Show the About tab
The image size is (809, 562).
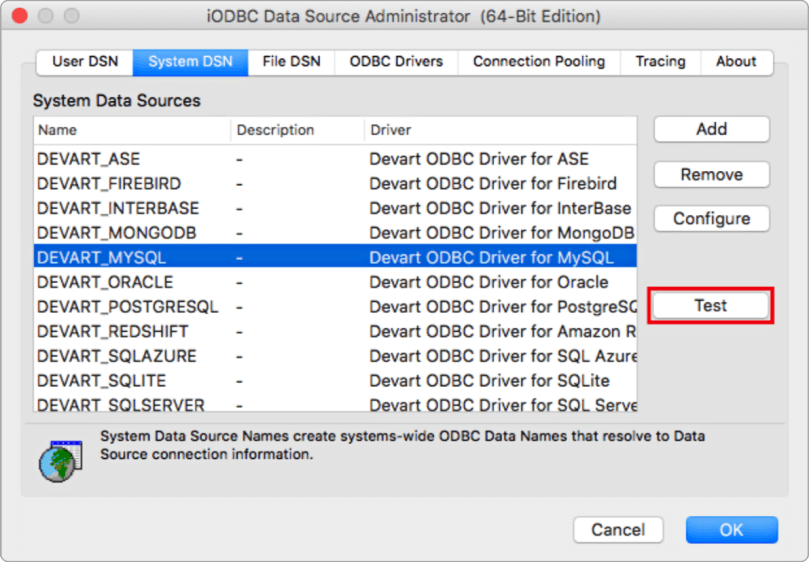pos(736,62)
